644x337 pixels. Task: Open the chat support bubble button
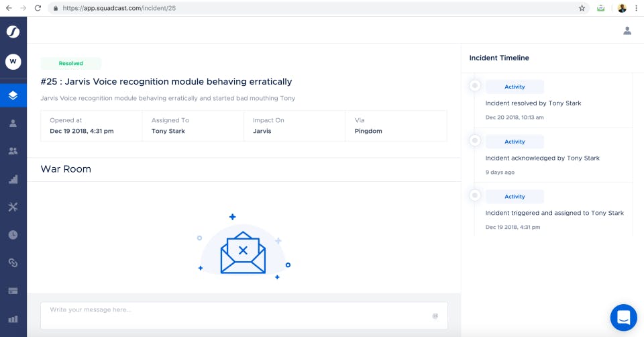623,318
